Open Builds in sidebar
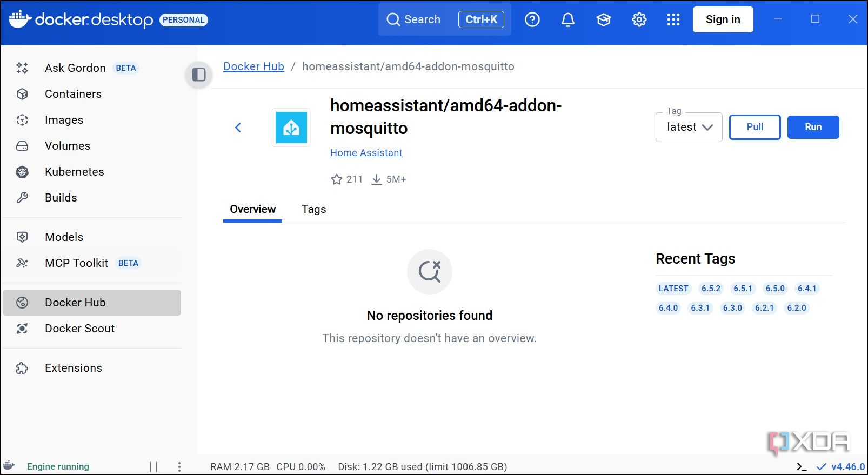 pyautogui.click(x=92, y=198)
